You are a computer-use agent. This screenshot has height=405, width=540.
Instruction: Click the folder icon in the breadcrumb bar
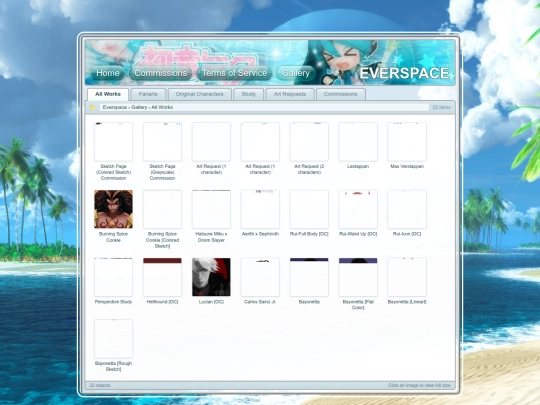click(92, 107)
